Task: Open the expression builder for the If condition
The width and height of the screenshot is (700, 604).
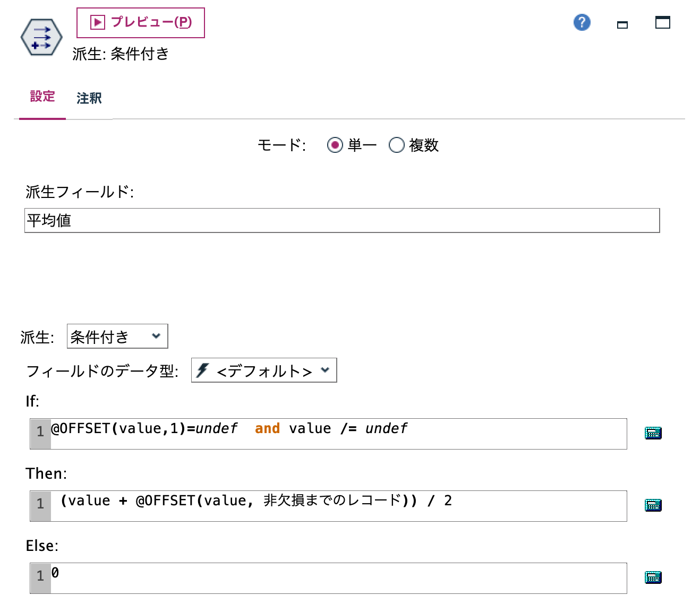Action: pyautogui.click(x=653, y=433)
